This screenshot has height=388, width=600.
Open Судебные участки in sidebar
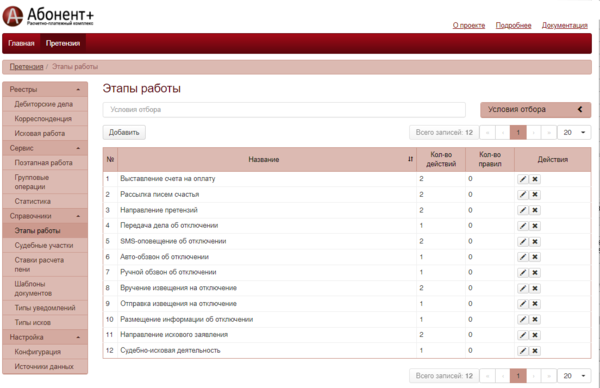click(x=45, y=245)
